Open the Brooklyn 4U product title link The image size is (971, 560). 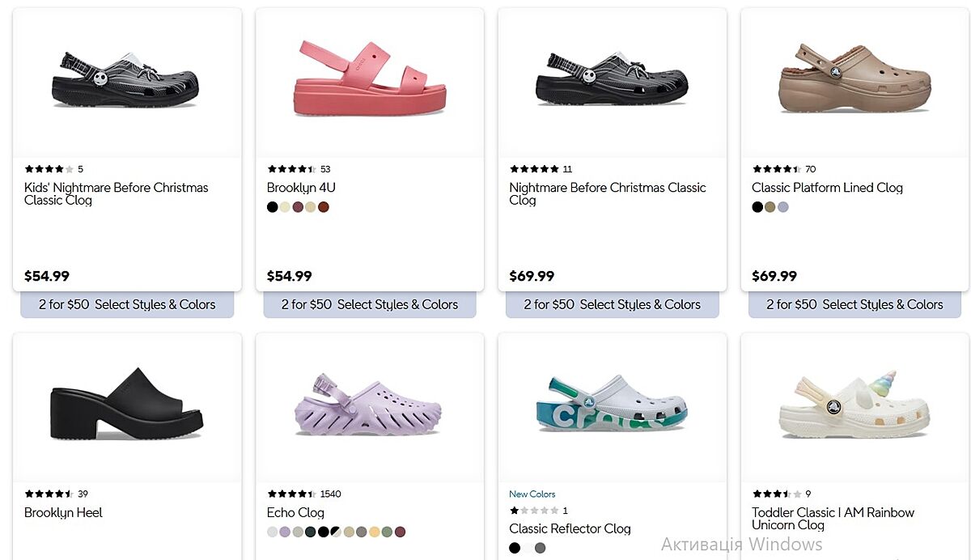(301, 188)
